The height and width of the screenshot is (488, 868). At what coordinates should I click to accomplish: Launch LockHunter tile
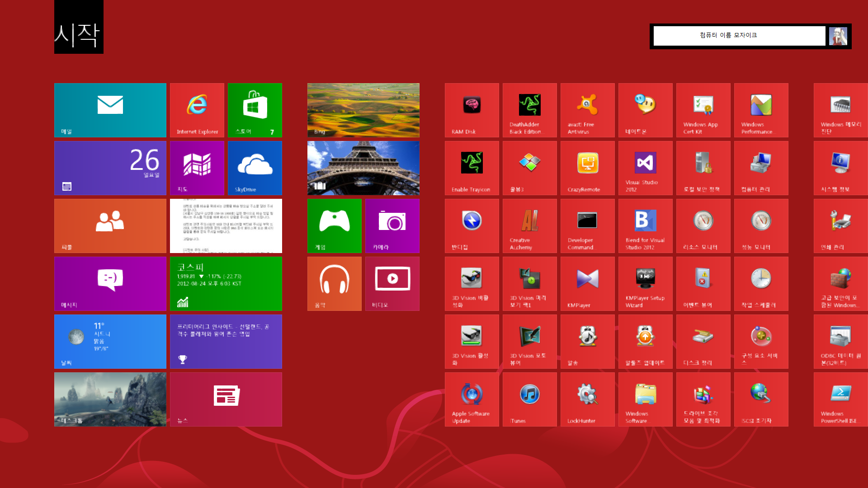pos(588,399)
